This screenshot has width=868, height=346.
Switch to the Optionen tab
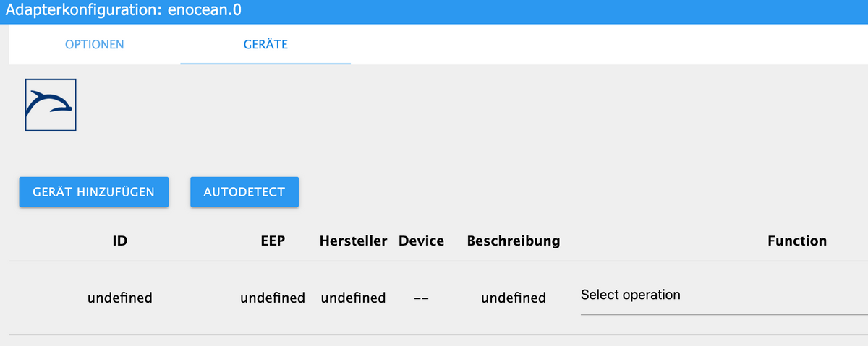pyautogui.click(x=95, y=44)
